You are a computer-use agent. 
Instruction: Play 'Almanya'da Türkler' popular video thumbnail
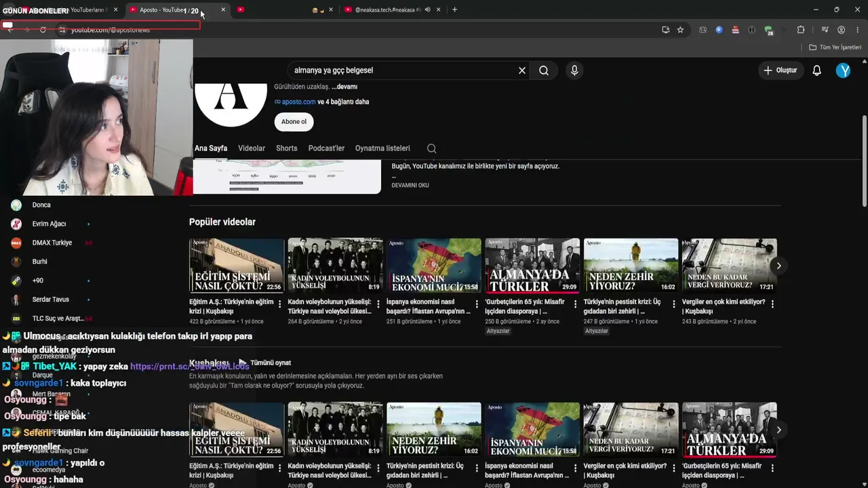click(532, 265)
